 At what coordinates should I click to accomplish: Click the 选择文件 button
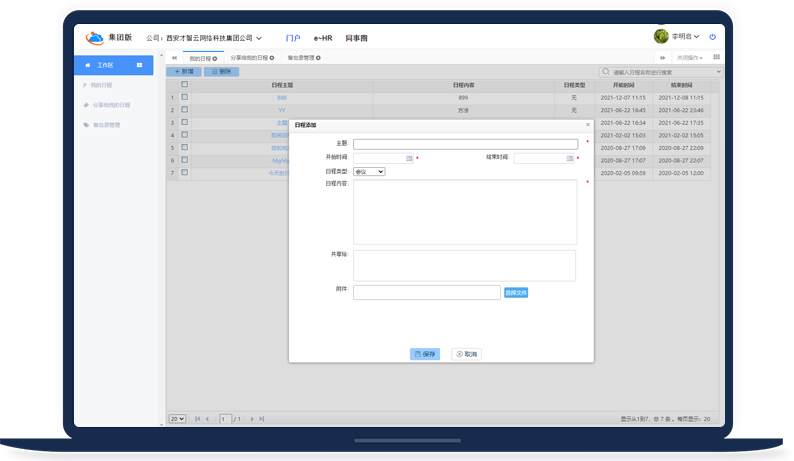(x=515, y=292)
